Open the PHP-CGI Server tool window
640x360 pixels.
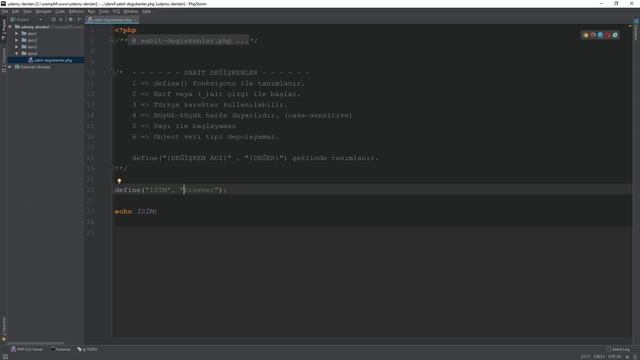[x=27, y=349]
